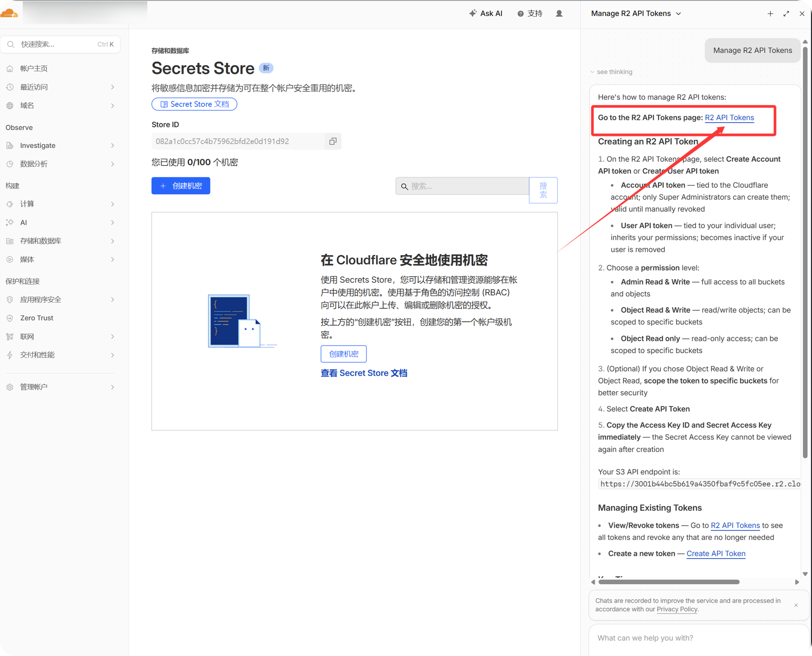Click the 搜索 button beside the search box
The image size is (812, 656).
pos(543,190)
